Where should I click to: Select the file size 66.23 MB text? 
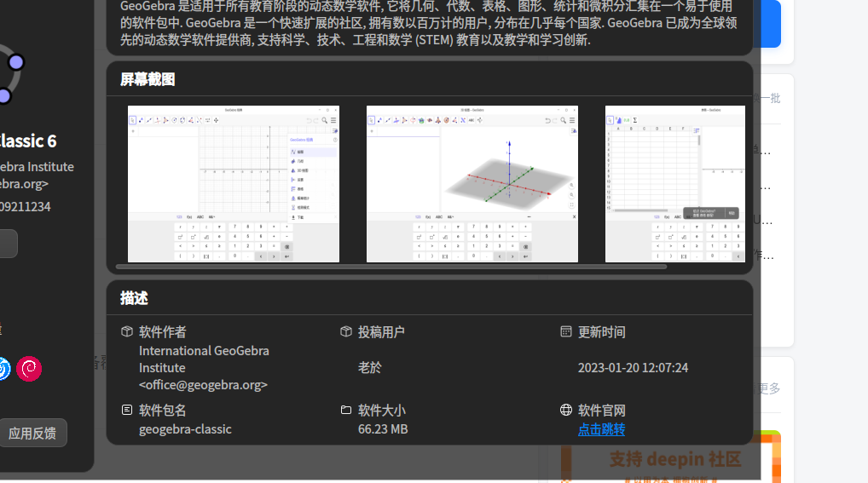tap(383, 429)
